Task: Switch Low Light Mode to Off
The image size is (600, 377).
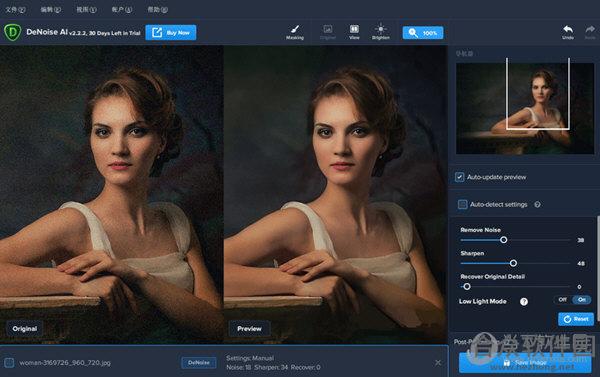Action: pyautogui.click(x=562, y=300)
